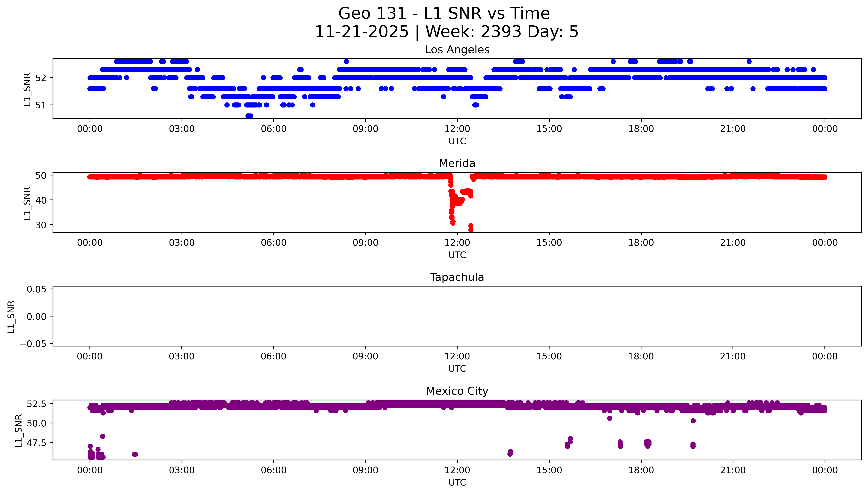Click the UTC axis label below Merida plot

point(457,255)
